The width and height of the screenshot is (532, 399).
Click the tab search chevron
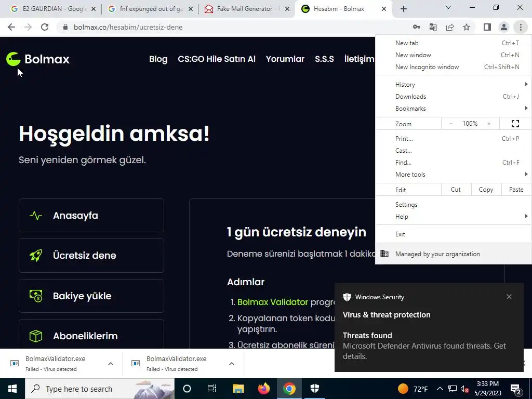(x=448, y=7)
